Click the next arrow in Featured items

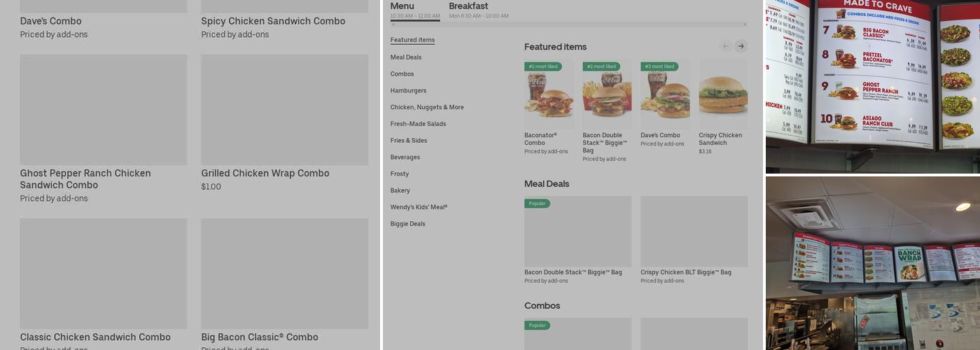click(741, 46)
